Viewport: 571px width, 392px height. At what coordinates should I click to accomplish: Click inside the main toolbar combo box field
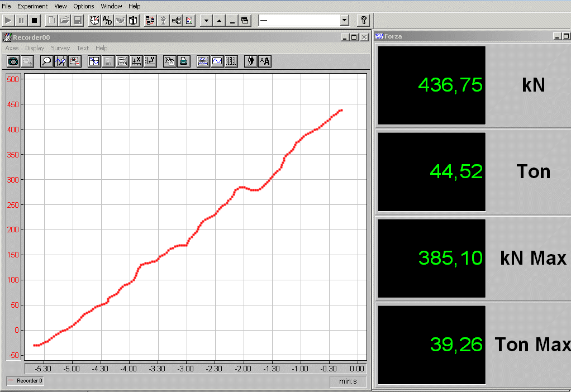pyautogui.click(x=299, y=21)
